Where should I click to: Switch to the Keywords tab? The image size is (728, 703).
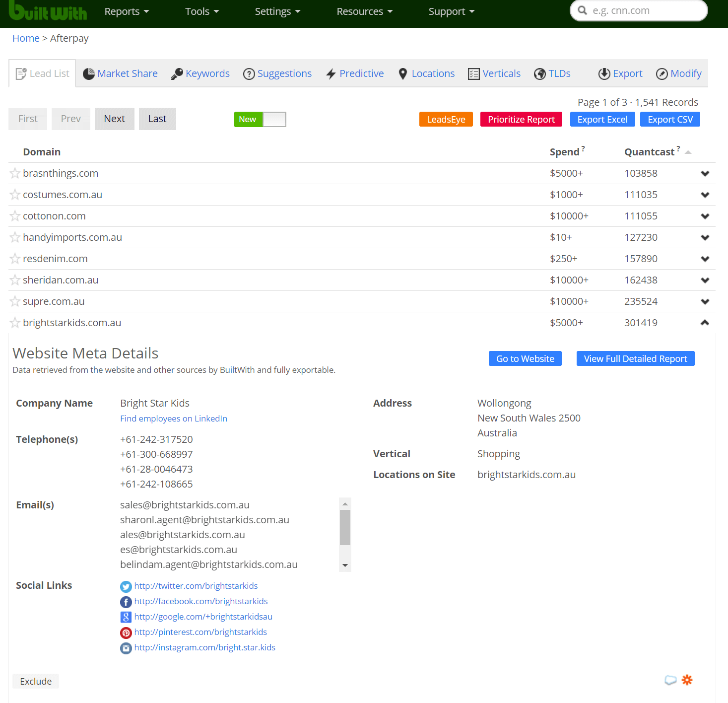pyautogui.click(x=200, y=73)
